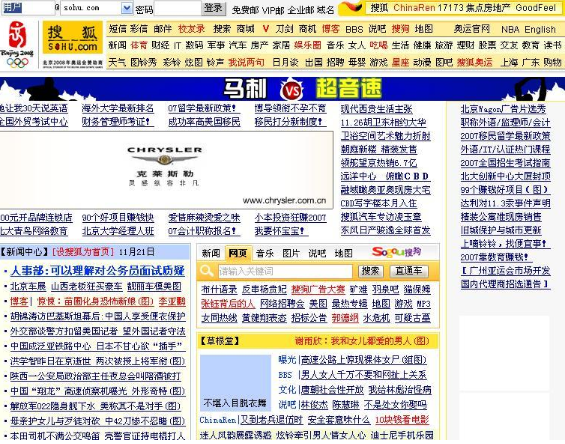The height and width of the screenshot is (444, 565).
Task: Open the sohu.com domain dropdown in login bar
Action: 127,8
